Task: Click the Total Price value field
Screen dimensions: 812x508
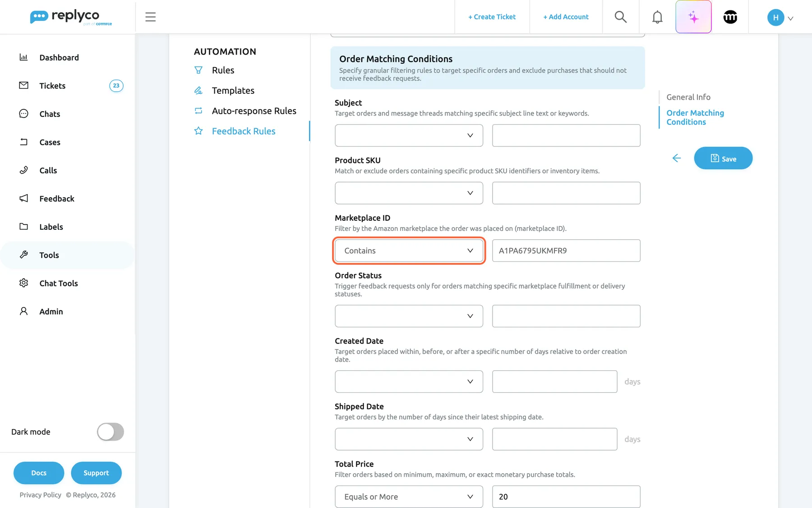Action: point(566,497)
